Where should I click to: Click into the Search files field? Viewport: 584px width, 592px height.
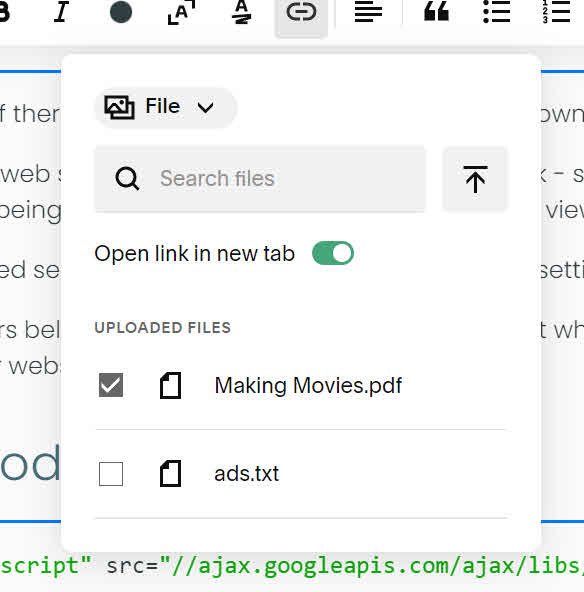tap(260, 179)
